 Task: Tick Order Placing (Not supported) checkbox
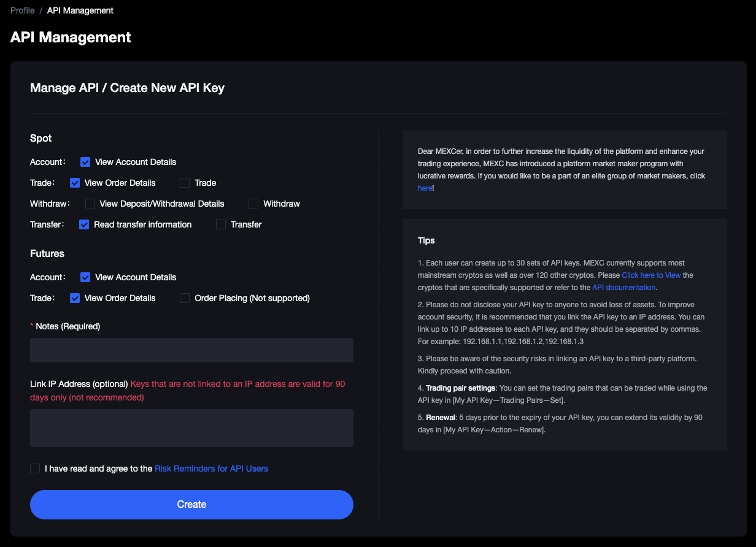[185, 298]
